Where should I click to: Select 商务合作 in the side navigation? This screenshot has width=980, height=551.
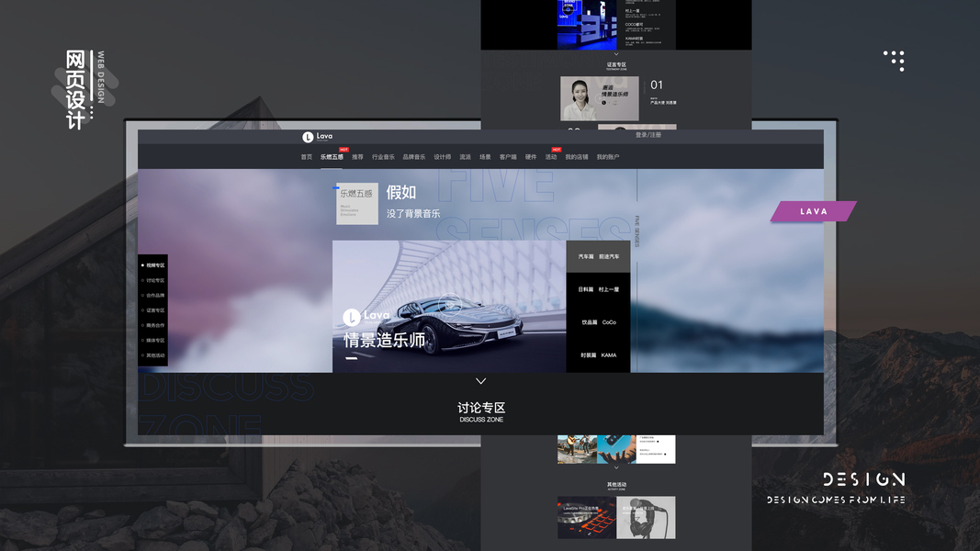point(153,325)
